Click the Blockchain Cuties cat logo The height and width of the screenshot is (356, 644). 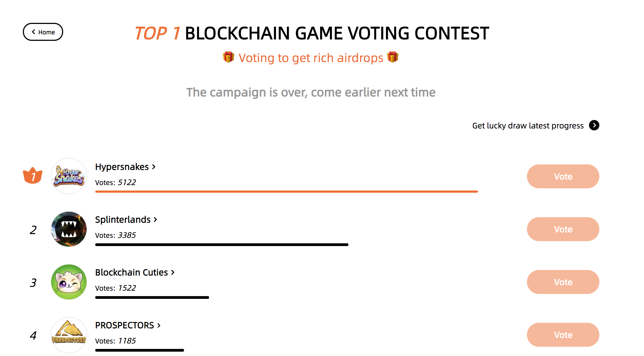point(69,282)
